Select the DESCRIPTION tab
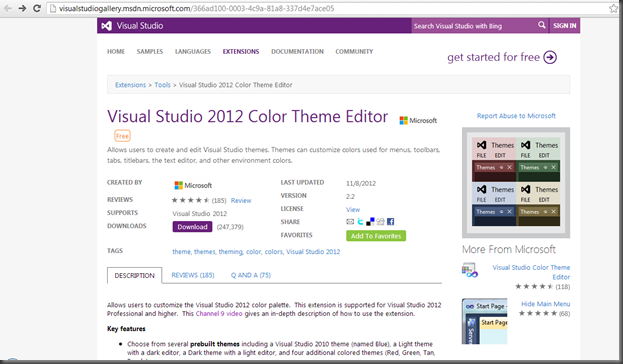 point(134,275)
